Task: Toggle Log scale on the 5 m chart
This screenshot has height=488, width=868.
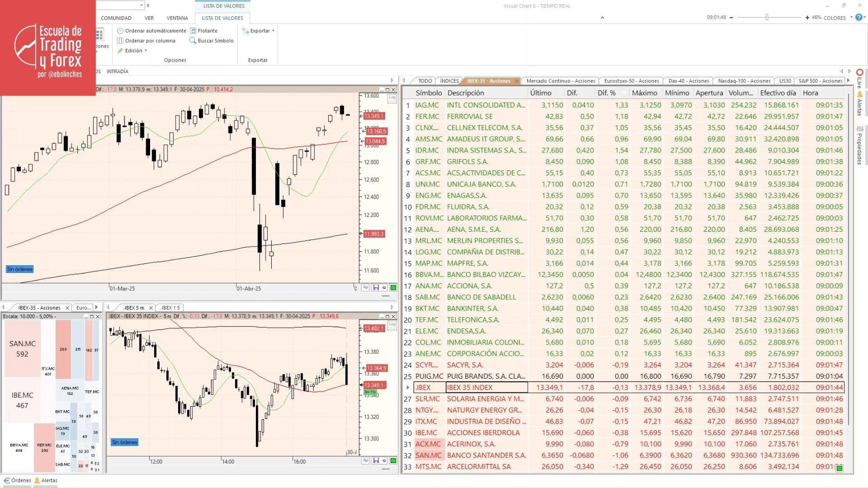Action: pyautogui.click(x=392, y=325)
